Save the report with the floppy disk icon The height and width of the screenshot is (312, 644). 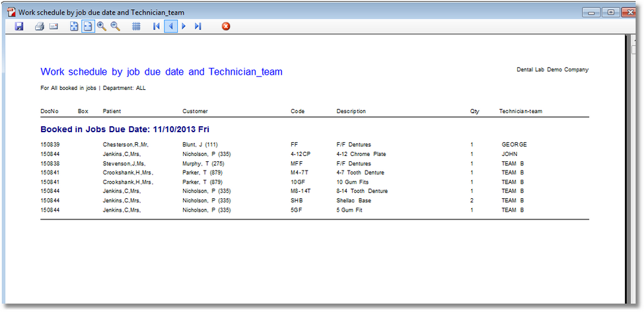(x=19, y=26)
